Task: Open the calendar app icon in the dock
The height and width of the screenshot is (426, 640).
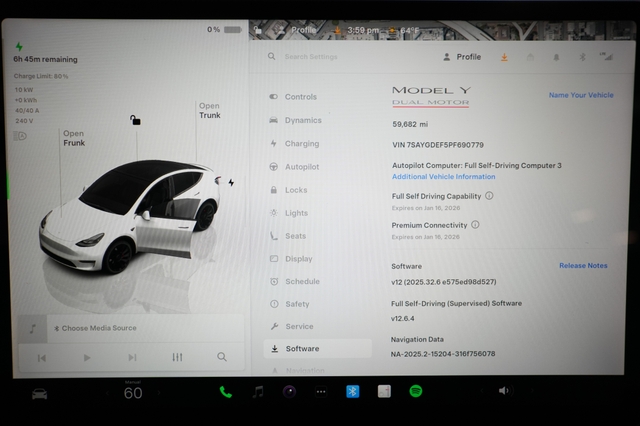Action: (x=384, y=392)
